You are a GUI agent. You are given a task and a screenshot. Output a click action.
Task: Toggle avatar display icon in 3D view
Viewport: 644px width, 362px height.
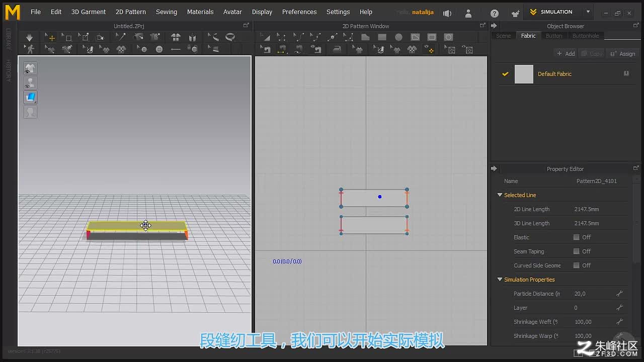tap(30, 83)
